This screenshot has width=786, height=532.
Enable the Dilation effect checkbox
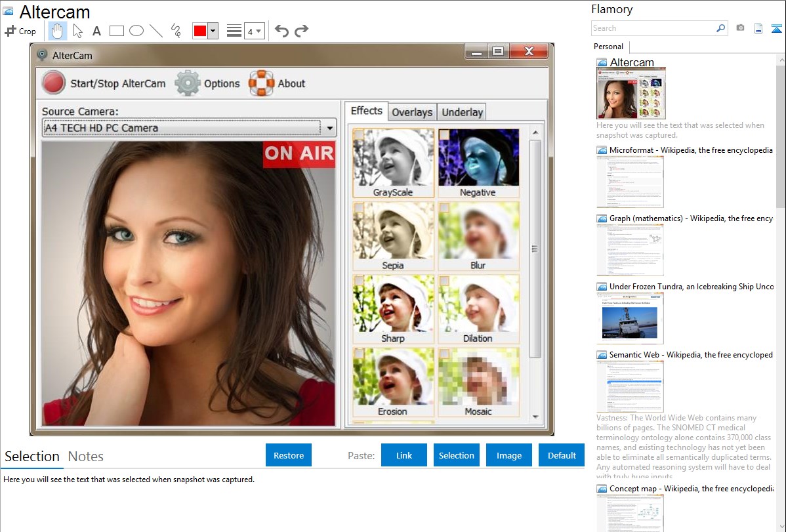tap(444, 281)
